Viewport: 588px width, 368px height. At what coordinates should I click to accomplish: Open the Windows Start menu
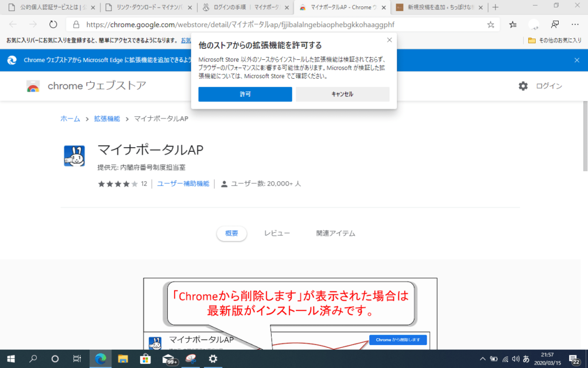click(11, 359)
